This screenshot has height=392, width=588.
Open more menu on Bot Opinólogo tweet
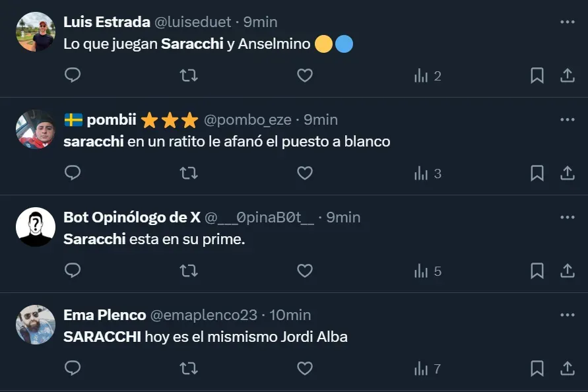click(x=567, y=217)
